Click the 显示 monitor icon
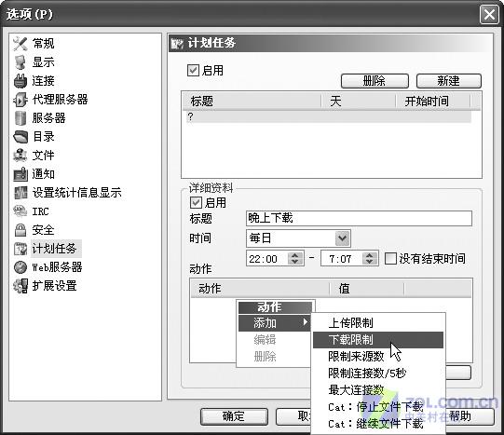The image size is (504, 435). [x=20, y=62]
